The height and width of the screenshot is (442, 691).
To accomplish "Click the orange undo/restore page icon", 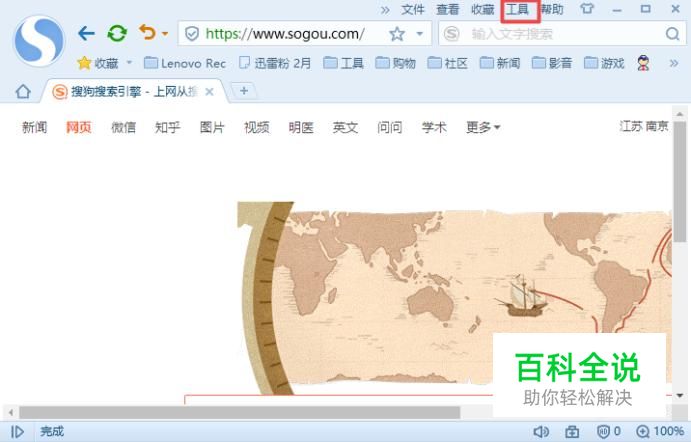I will [148, 33].
